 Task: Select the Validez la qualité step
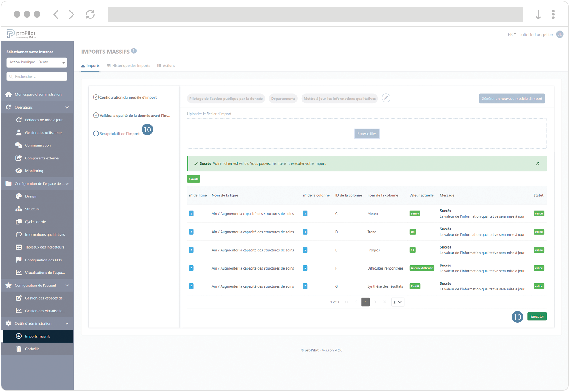pos(134,116)
